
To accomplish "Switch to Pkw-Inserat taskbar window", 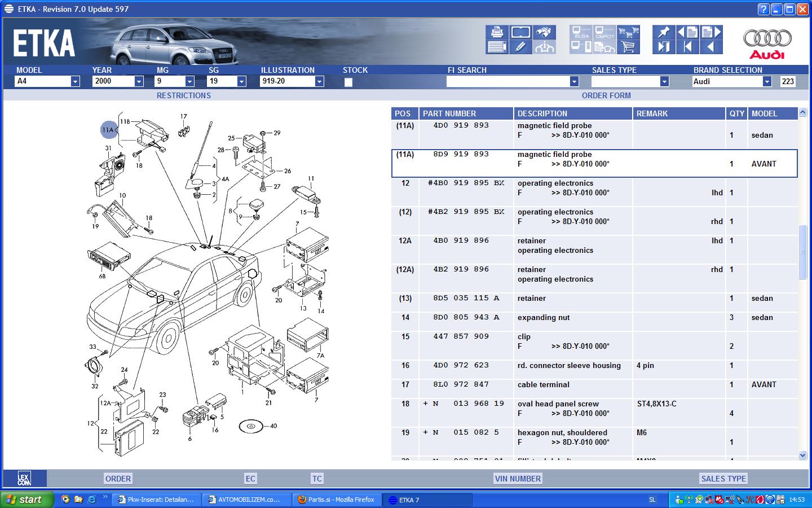I will click(157, 500).
